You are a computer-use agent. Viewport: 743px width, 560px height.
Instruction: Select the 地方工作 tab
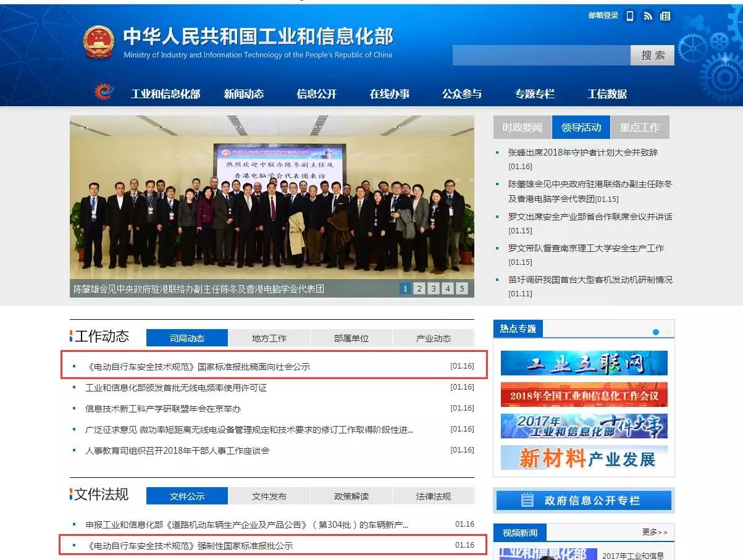click(x=269, y=338)
